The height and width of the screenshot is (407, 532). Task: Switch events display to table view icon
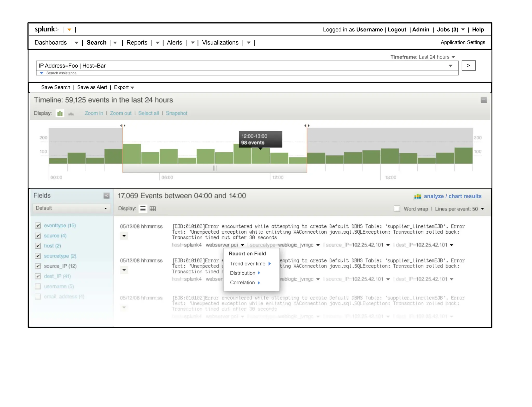pos(153,209)
